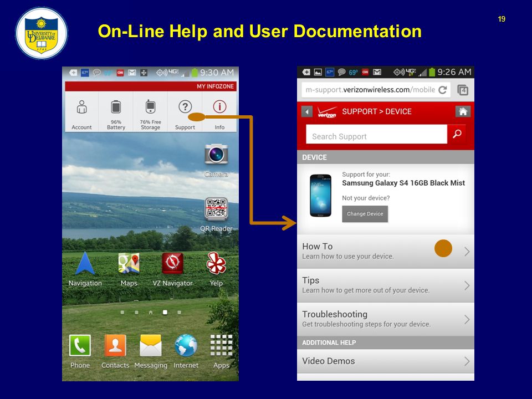This screenshot has width=532, height=399.
Task: Open the Support question mark icon
Action: pos(185,107)
